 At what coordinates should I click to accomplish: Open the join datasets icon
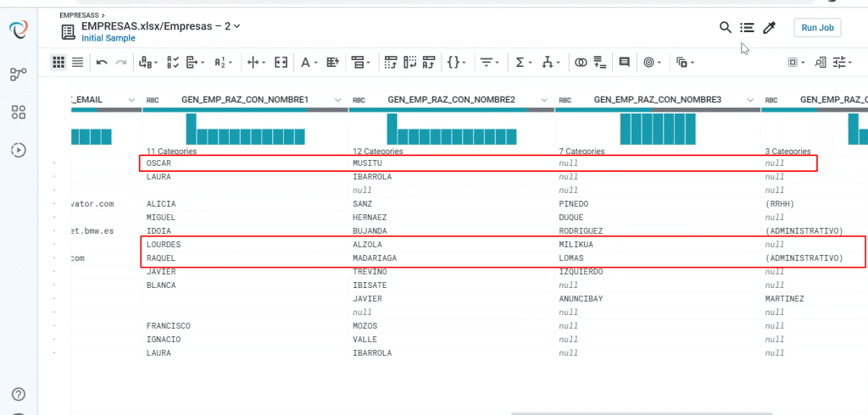(x=581, y=63)
